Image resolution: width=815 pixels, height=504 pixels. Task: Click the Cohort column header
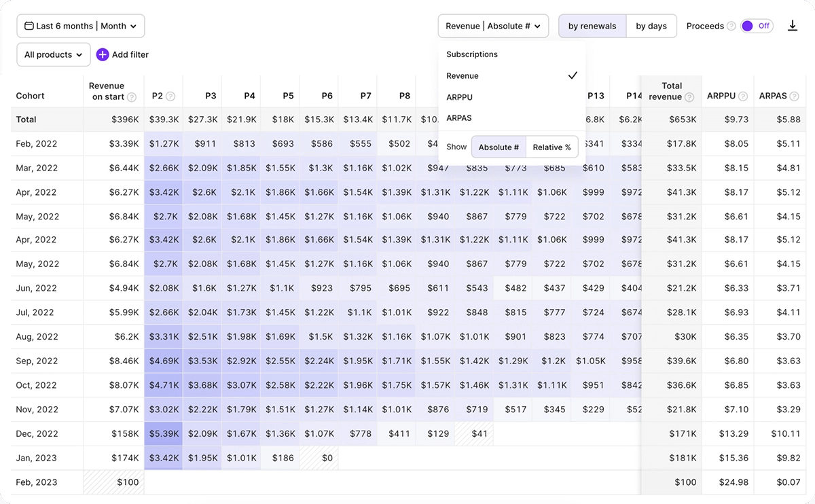31,96
